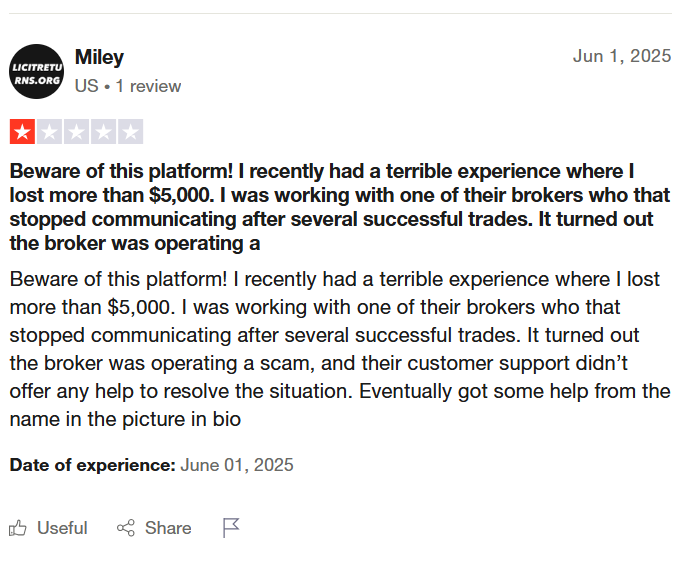This screenshot has height=568, width=685.
Task: Click the "Share" text label
Action: point(168,528)
